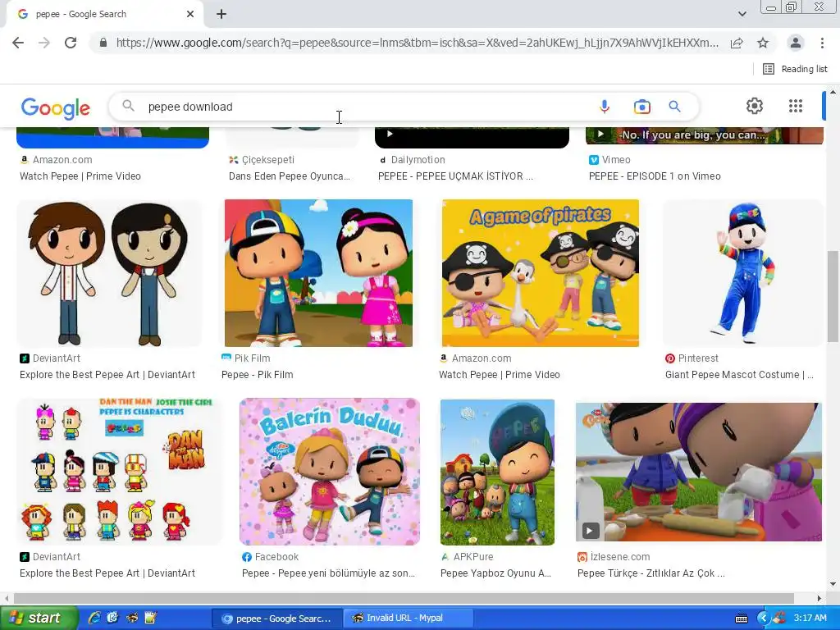This screenshot has width=840, height=630.
Task: Launch Internet Explorer from quick launch
Action: coord(95,619)
